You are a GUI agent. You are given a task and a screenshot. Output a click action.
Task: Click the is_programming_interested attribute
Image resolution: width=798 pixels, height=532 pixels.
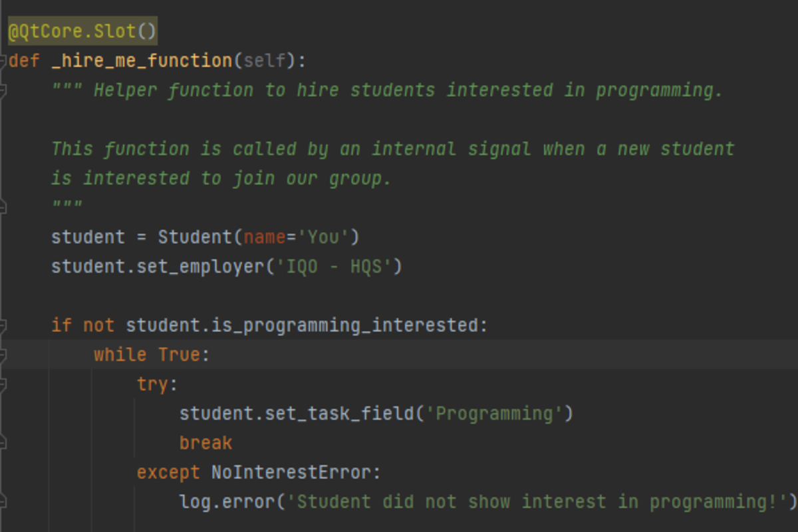pos(344,326)
